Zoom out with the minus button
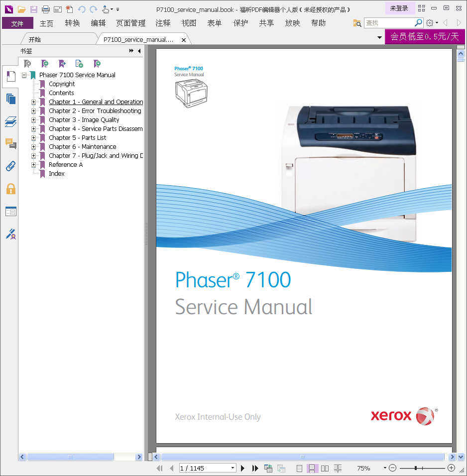The image size is (467, 476). tap(393, 468)
